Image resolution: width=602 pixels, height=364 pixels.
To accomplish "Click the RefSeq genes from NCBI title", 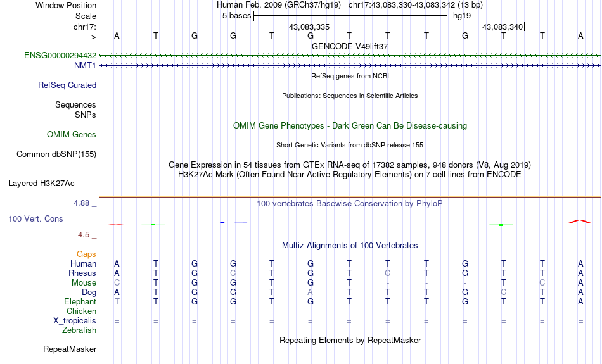I will pos(350,76).
